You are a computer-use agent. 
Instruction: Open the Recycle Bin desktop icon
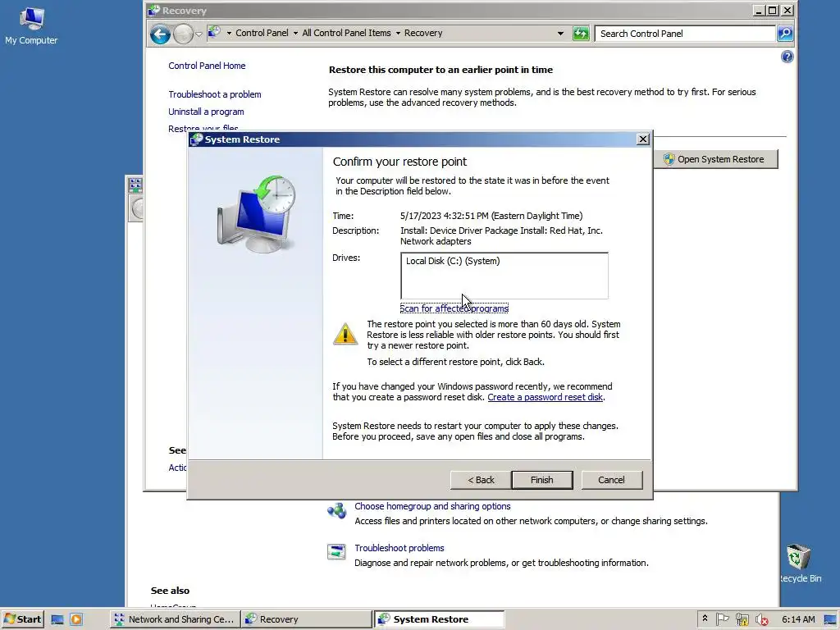[x=799, y=564]
